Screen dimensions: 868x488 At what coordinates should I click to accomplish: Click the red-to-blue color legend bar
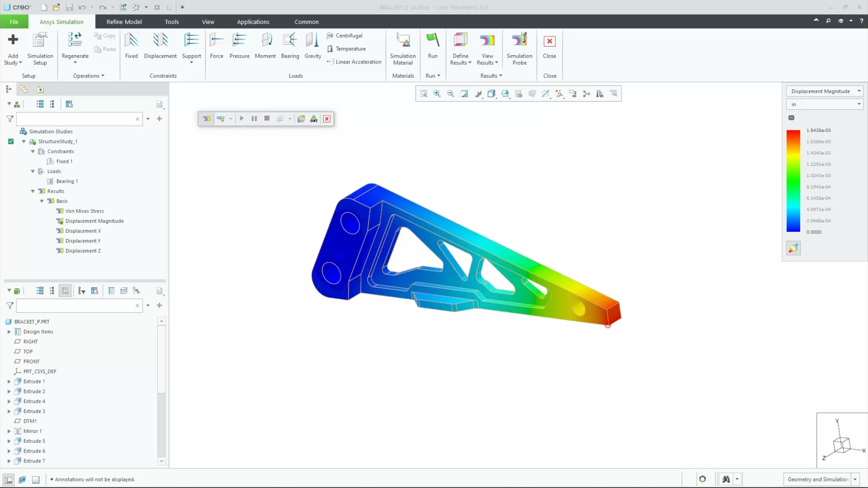pyautogui.click(x=793, y=181)
